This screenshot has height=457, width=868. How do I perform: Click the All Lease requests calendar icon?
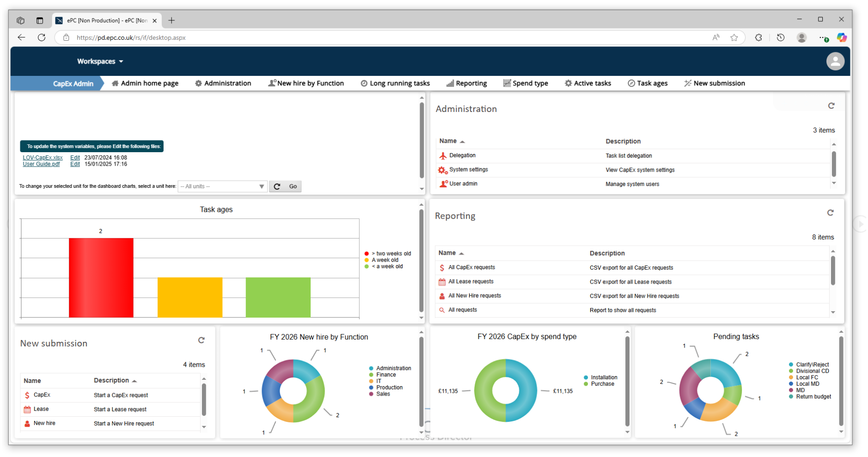click(441, 282)
